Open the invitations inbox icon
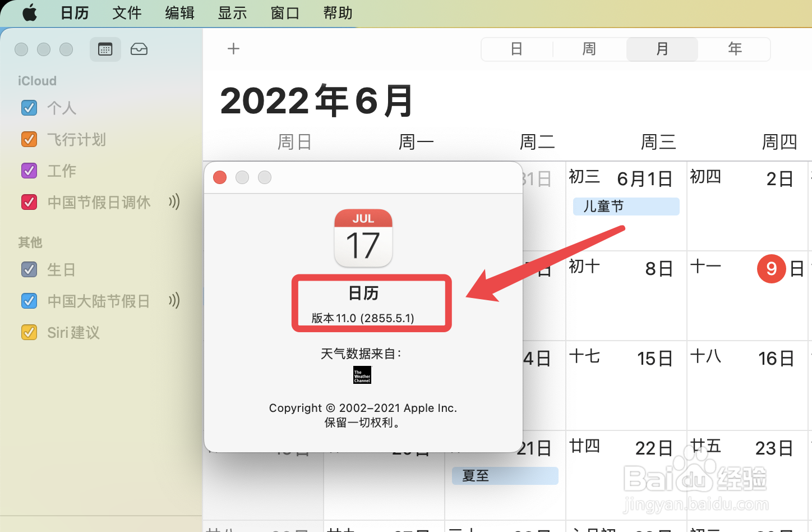Screen dimensions: 812x532 tap(139, 49)
